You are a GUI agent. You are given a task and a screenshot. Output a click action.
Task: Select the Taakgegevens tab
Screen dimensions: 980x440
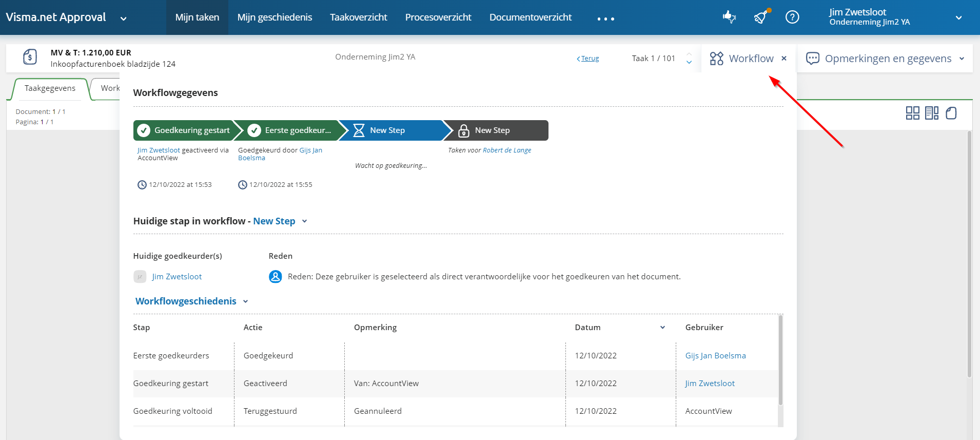(x=50, y=88)
